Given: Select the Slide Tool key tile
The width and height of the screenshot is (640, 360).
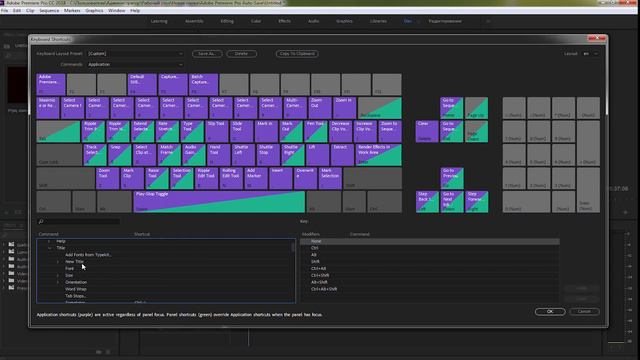Looking at the screenshot, I should tap(242, 131).
